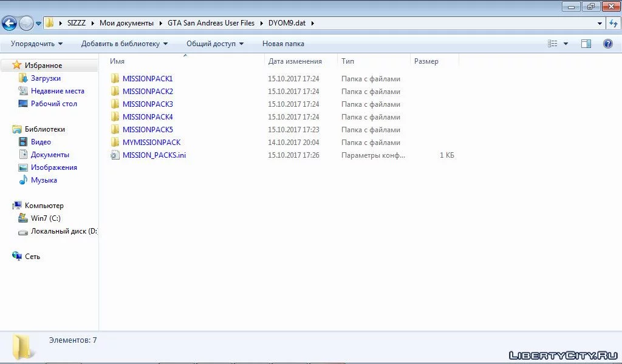Click the MISSIONPACK1 folder name
Screen dimensions: 622x364
[148, 78]
